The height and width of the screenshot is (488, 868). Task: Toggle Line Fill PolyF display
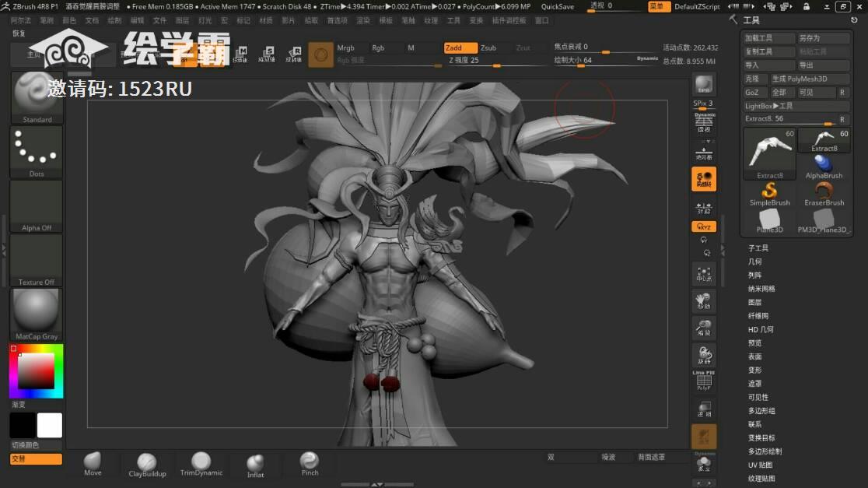[704, 381]
